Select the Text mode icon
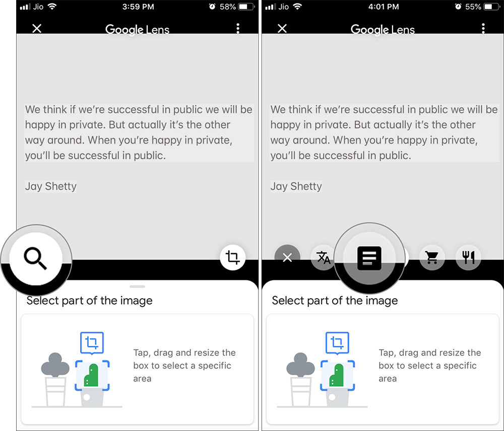 pos(369,259)
